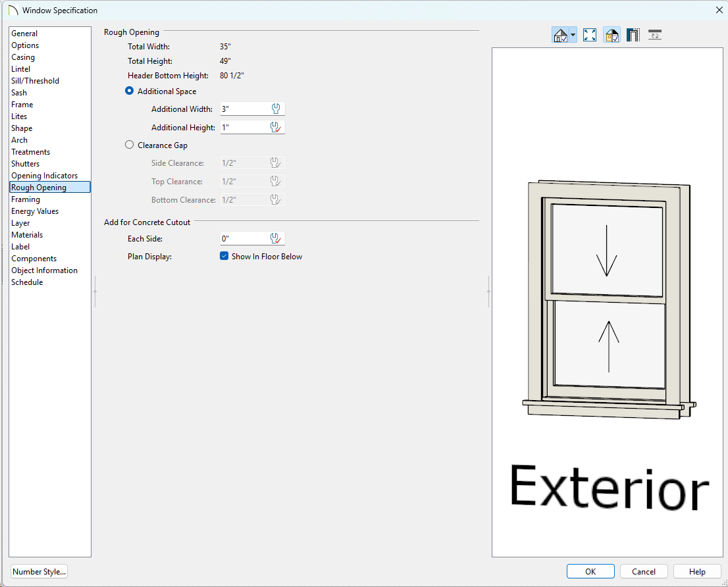Viewport: 728px width, 587px height.
Task: Click the wrench icon in Each Side field
Action: (x=276, y=239)
